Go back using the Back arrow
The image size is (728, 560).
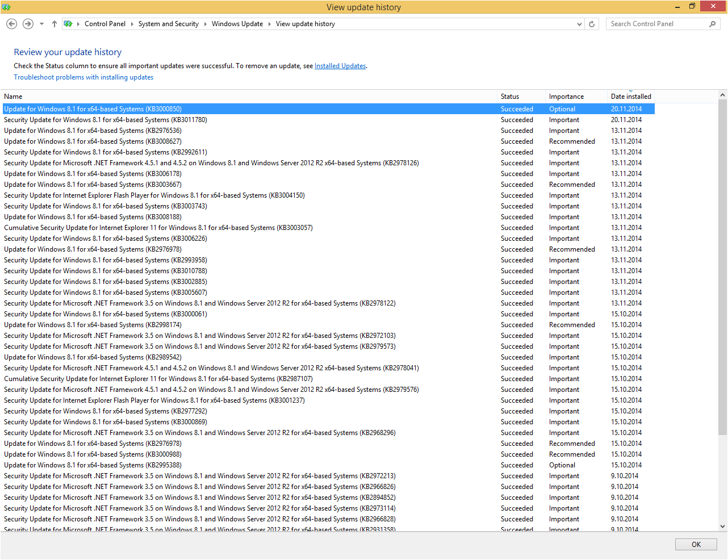[x=11, y=24]
